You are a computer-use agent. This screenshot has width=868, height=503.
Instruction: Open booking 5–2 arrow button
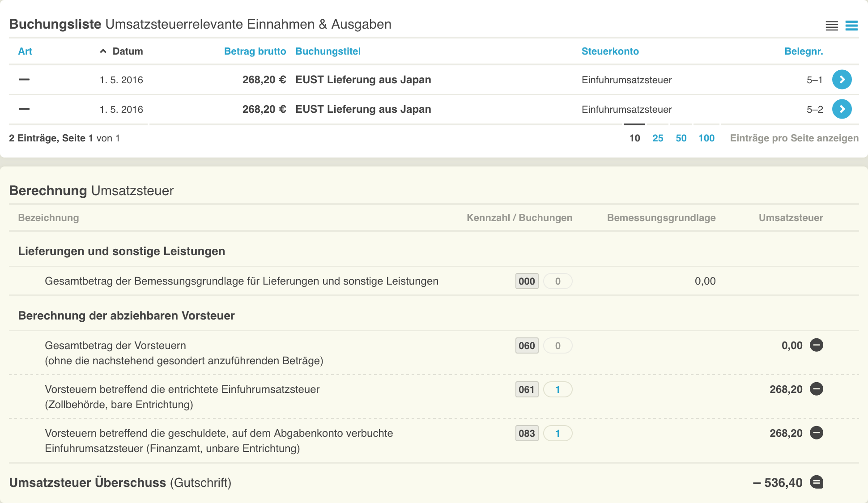pos(842,109)
